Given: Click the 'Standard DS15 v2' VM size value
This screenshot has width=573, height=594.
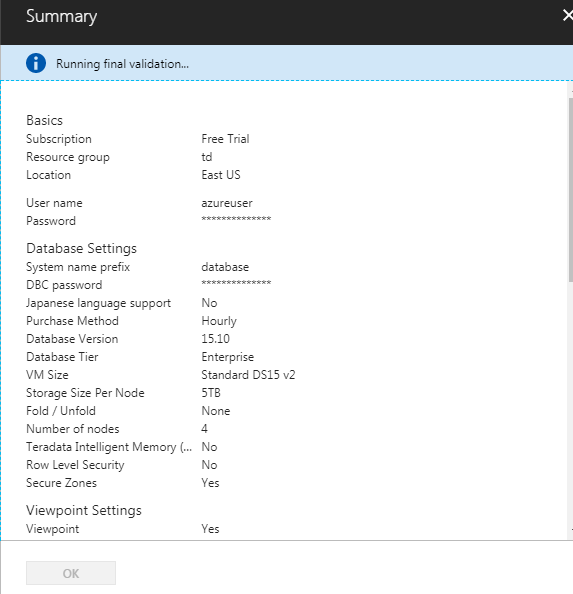Looking at the screenshot, I should 248,375.
